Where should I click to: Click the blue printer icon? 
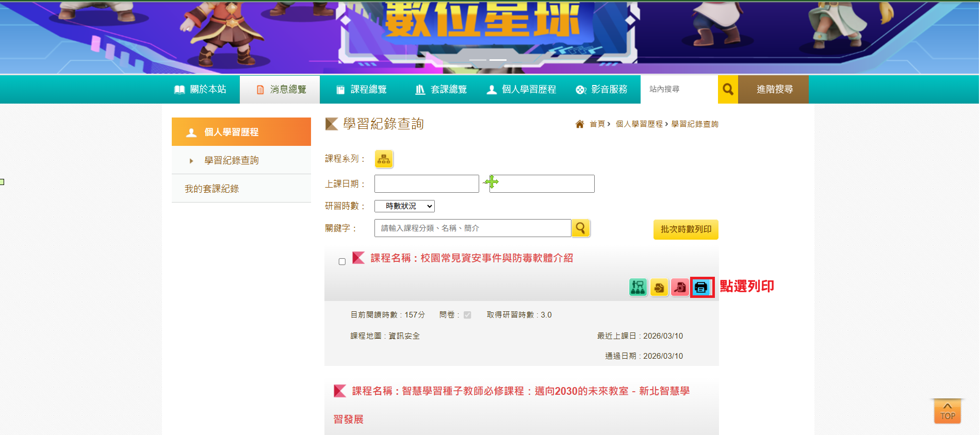click(x=701, y=288)
